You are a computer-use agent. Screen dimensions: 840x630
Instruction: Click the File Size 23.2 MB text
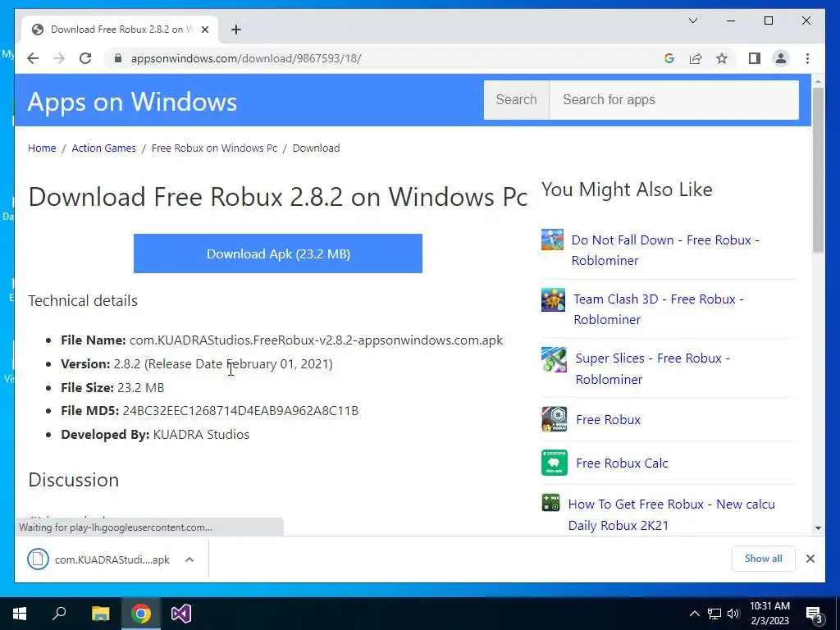point(112,387)
